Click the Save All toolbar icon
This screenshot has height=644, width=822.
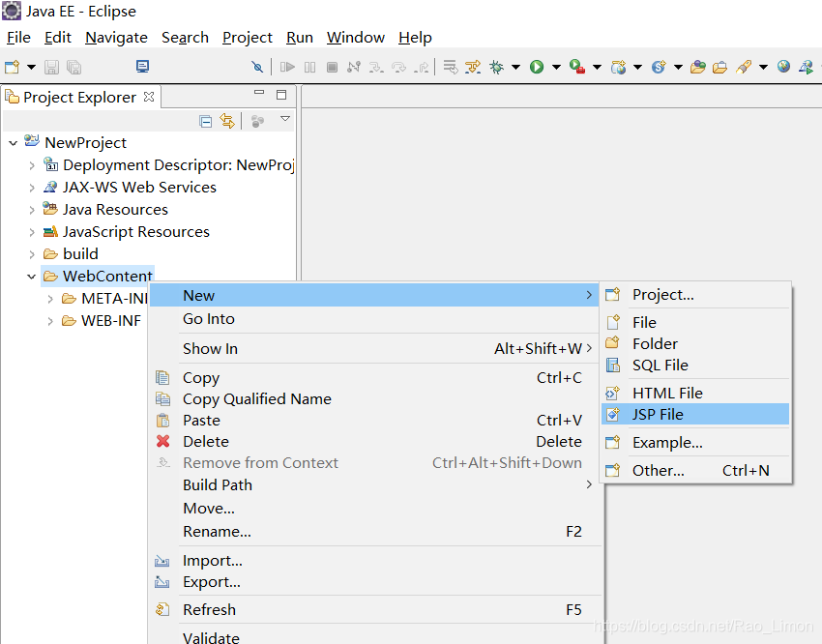(x=73, y=67)
